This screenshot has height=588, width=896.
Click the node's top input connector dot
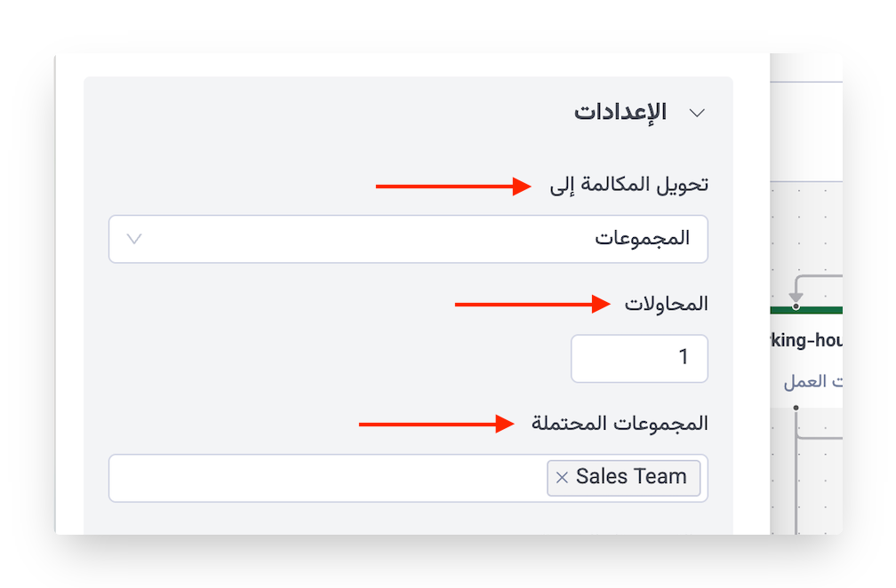click(x=796, y=306)
